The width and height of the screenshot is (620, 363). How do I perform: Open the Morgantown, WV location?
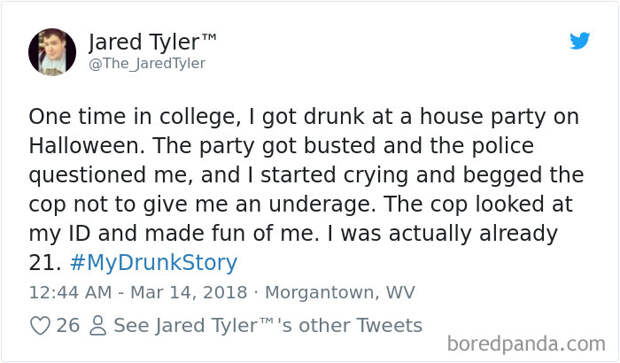[340, 293]
